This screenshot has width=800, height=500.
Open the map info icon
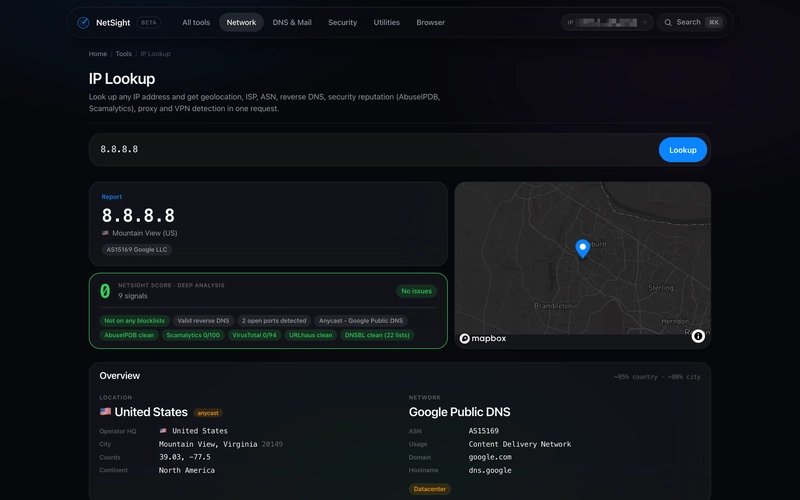pyautogui.click(x=698, y=336)
